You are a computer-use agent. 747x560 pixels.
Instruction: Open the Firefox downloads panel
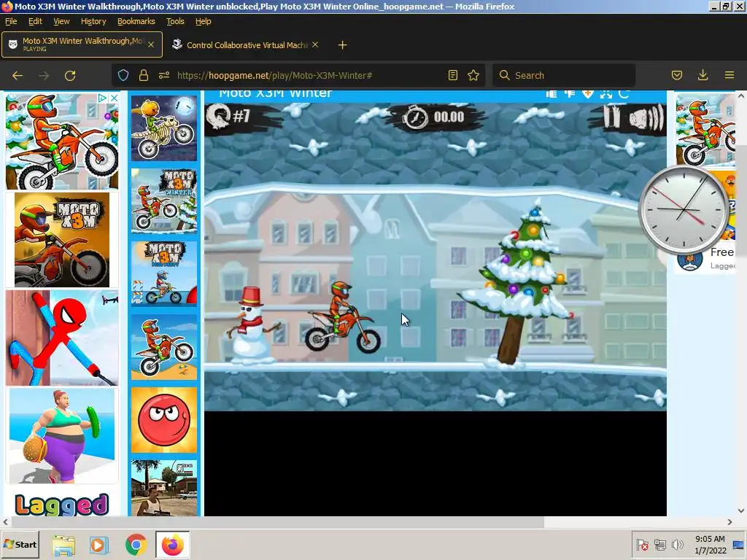pos(703,75)
